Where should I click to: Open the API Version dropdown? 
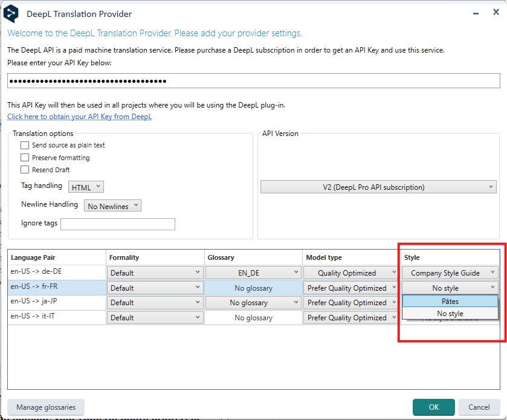point(378,187)
